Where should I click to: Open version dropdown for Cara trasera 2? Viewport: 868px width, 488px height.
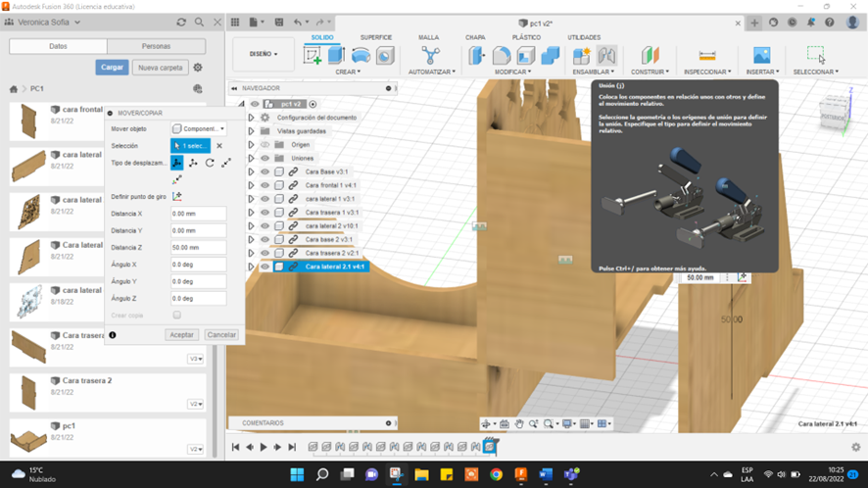(x=196, y=404)
